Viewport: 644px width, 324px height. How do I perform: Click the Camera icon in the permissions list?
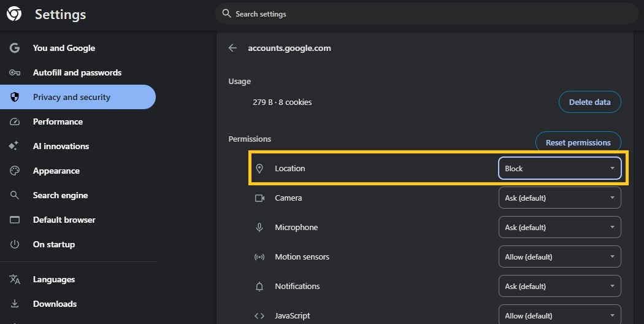259,198
